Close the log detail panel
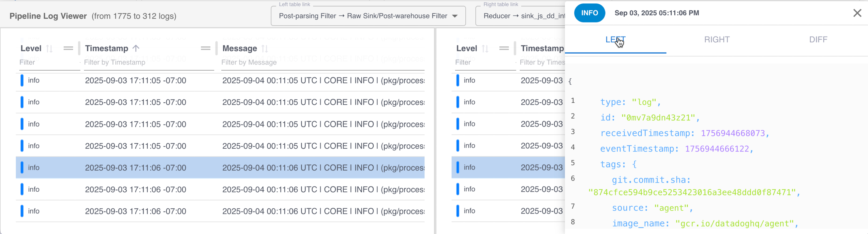Screen dimensions: 868x234 (857, 13)
